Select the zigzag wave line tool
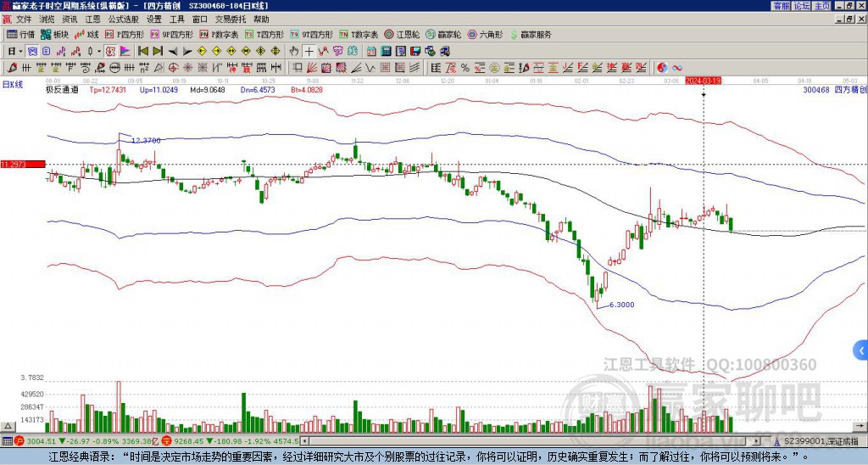The image size is (868, 465). click(370, 68)
